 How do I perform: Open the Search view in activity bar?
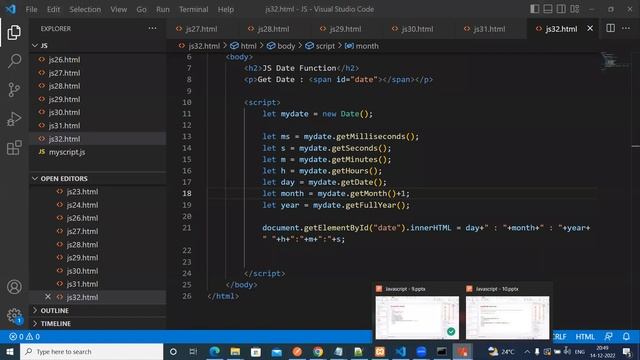[x=14, y=61]
